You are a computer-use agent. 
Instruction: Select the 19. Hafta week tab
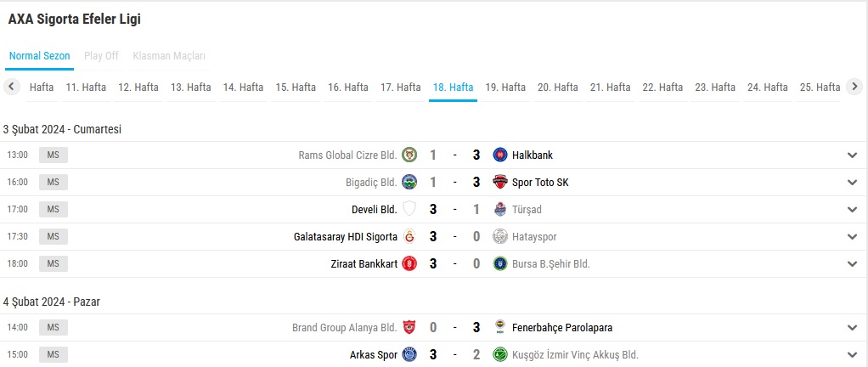[x=505, y=87]
